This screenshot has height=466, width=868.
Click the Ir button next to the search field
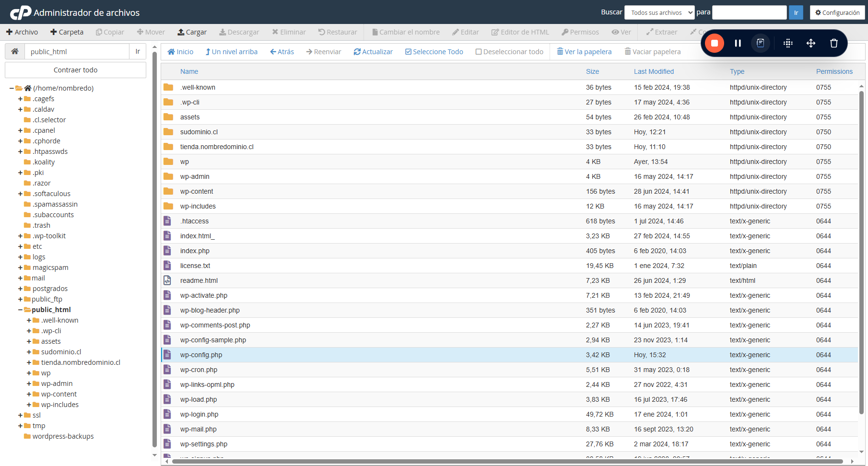point(796,12)
